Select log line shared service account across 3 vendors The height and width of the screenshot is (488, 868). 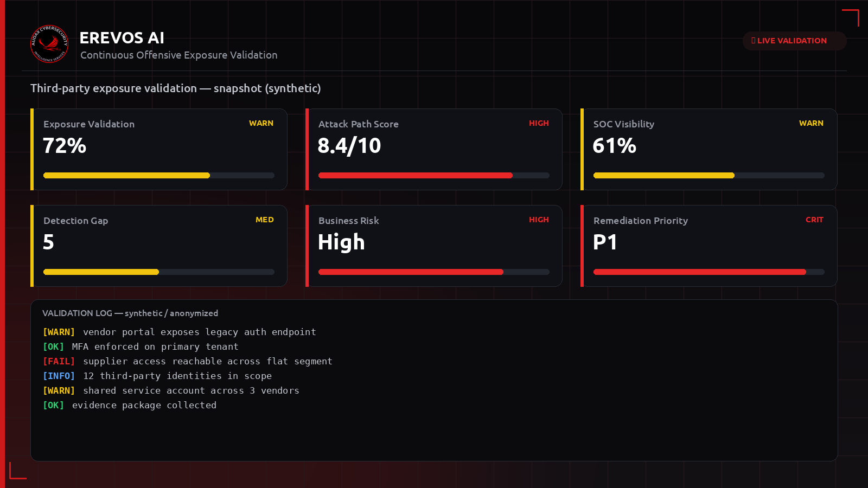tap(171, 391)
